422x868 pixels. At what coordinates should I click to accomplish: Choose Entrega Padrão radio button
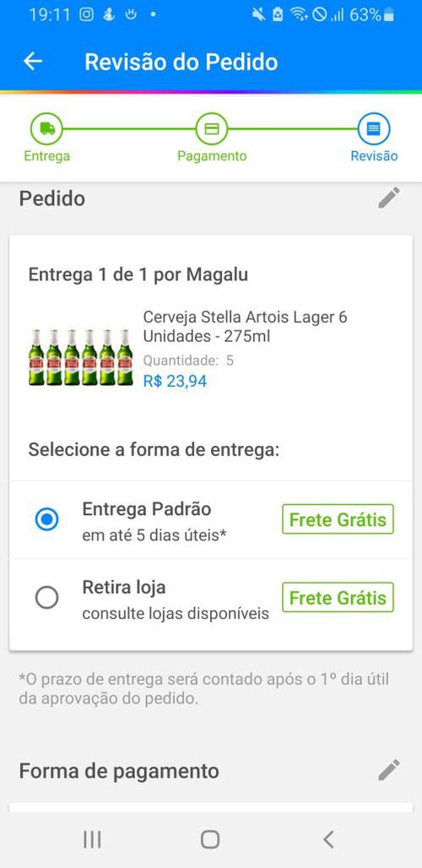click(x=46, y=519)
